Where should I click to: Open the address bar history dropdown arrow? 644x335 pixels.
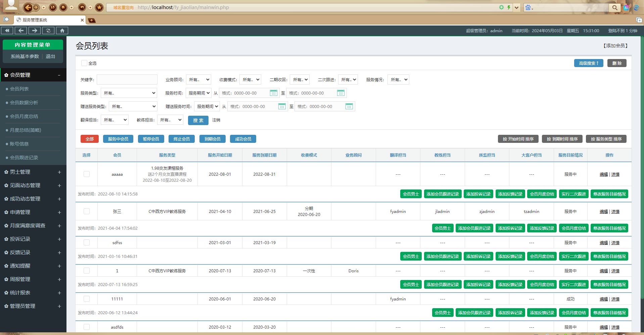pyautogui.click(x=517, y=7)
